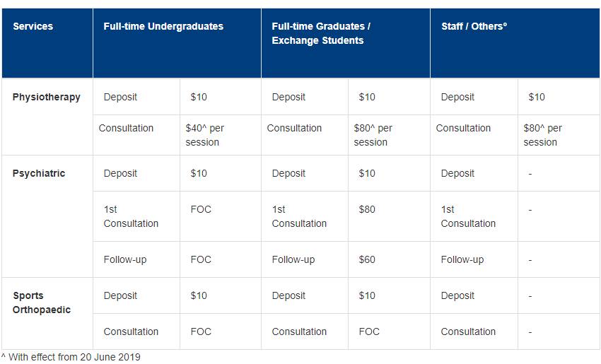Click the Sports Orthopaedic row label
The width and height of the screenshot is (601, 364).
(x=42, y=303)
